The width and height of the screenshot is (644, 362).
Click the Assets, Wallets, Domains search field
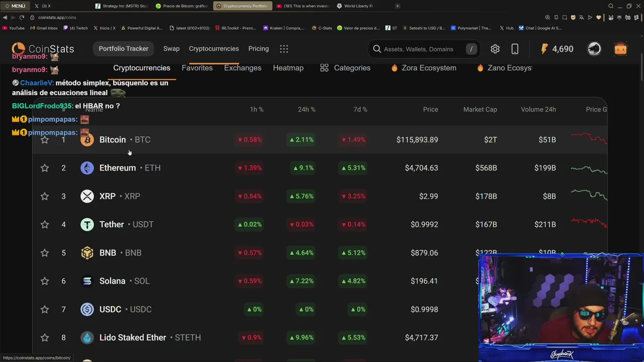click(424, 49)
